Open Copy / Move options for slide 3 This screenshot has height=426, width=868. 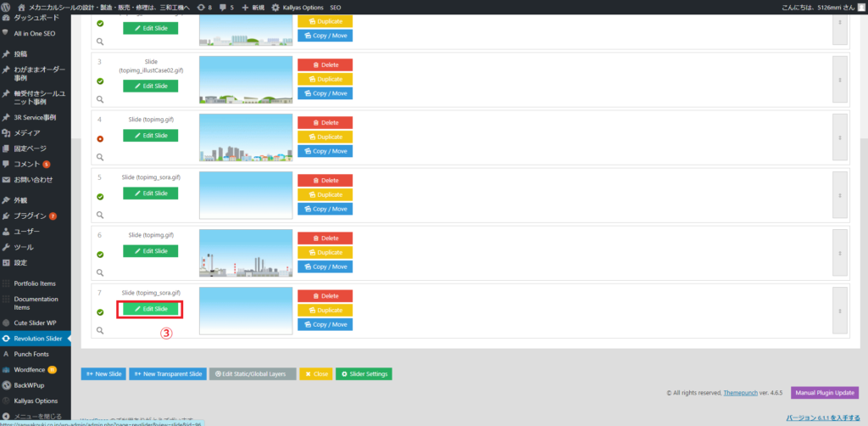[325, 93]
